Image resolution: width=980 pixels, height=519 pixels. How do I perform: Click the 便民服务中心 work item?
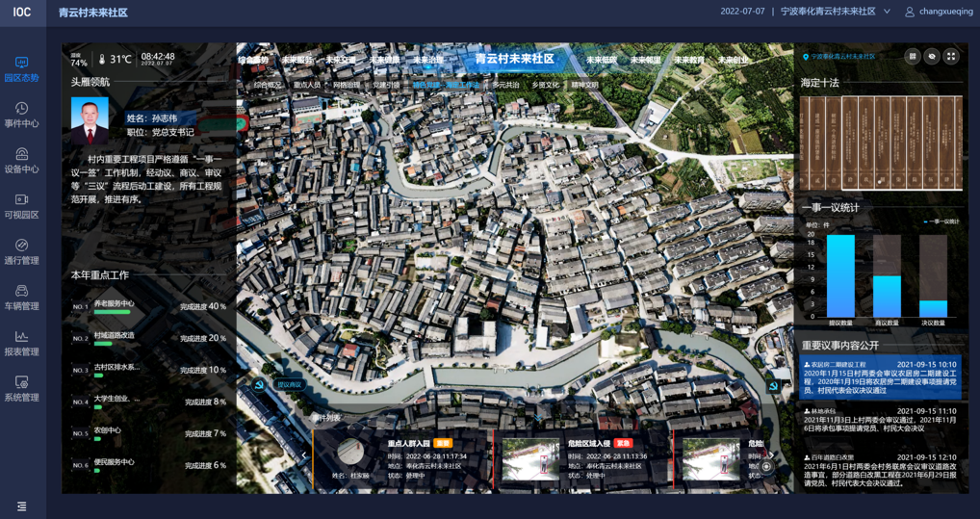(149, 465)
